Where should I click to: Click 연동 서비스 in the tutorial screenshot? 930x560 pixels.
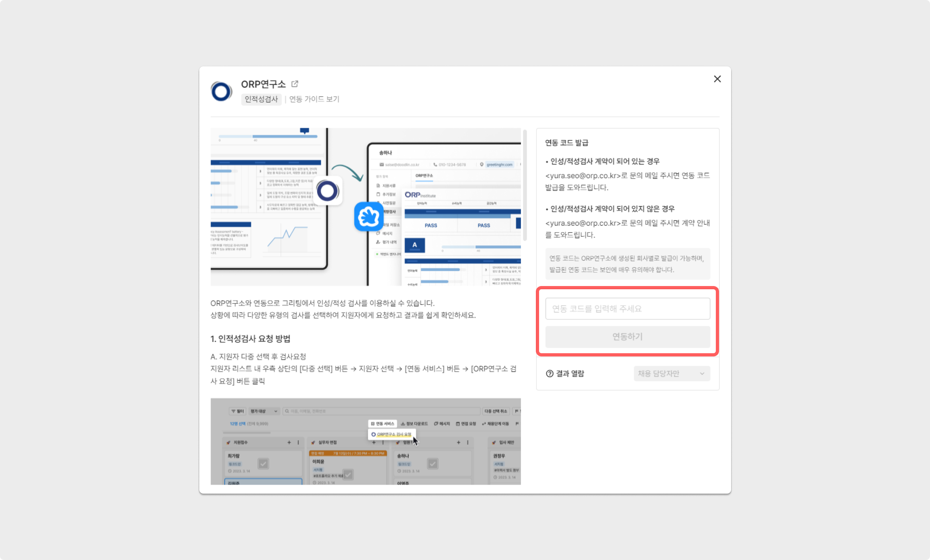click(x=382, y=424)
